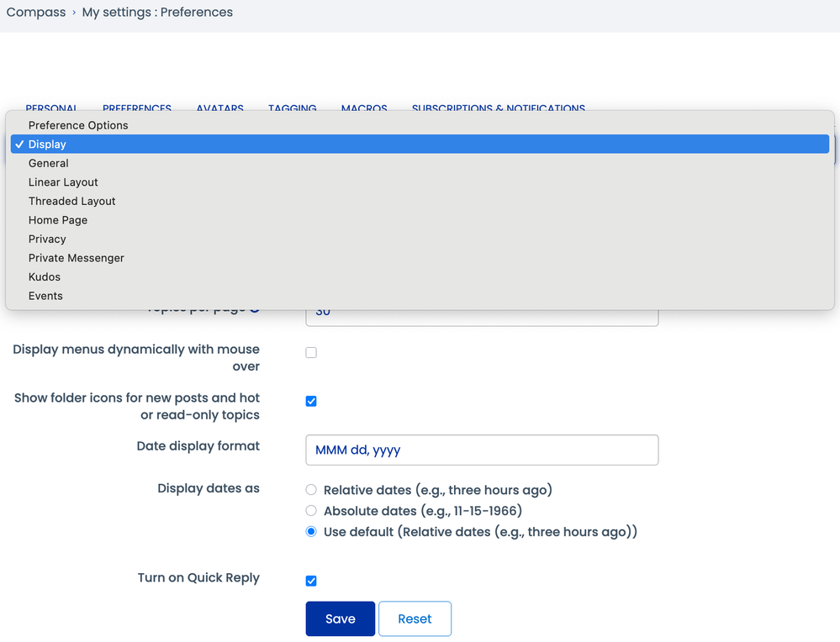Choose General from the preference list
The height and width of the screenshot is (642, 840).
tap(49, 163)
